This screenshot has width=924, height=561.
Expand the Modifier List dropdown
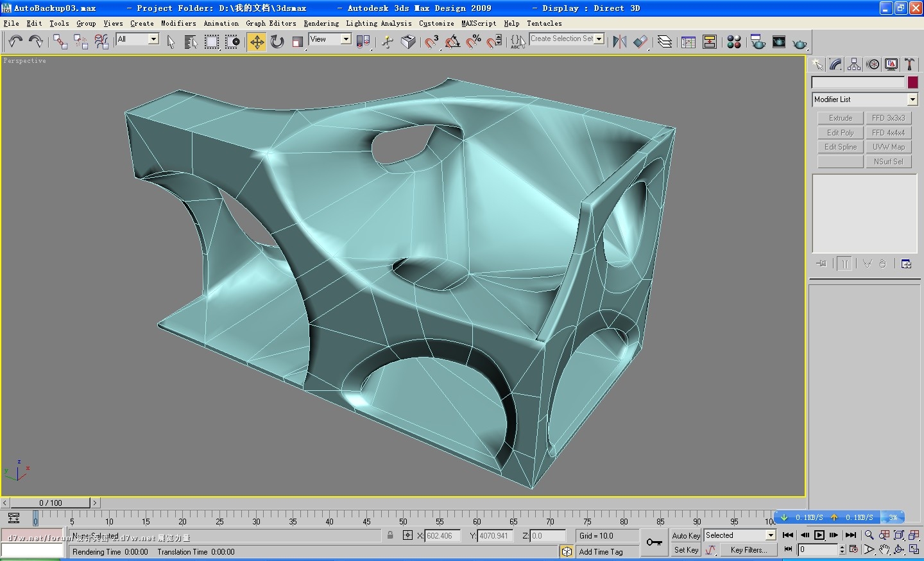pyautogui.click(x=912, y=99)
